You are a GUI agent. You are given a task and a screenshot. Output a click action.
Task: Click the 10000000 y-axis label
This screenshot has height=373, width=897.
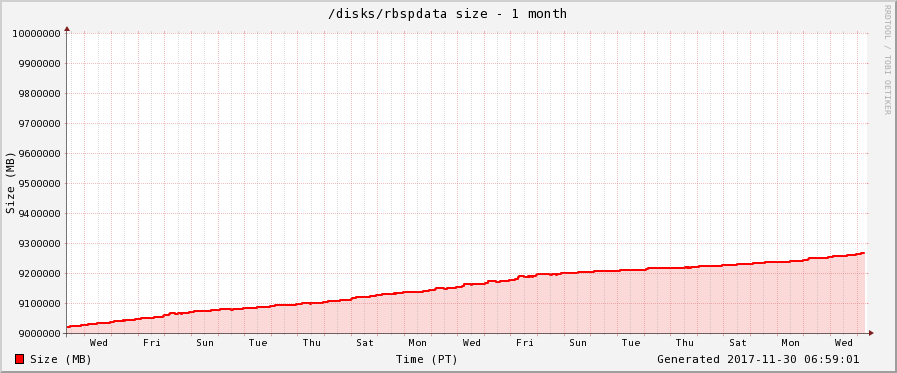(37, 33)
